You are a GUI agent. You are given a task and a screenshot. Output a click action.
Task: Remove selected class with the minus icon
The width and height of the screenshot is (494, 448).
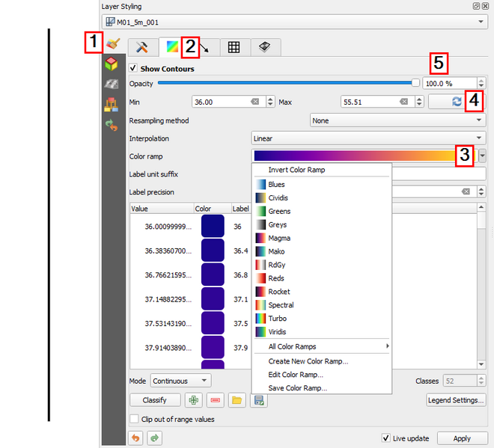[216, 400]
